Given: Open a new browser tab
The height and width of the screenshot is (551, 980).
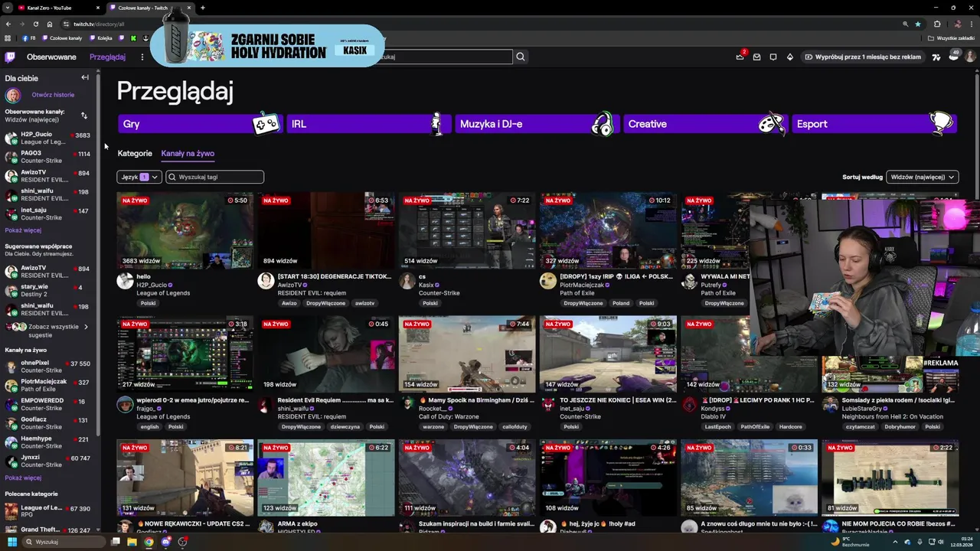Looking at the screenshot, I should pos(202,8).
